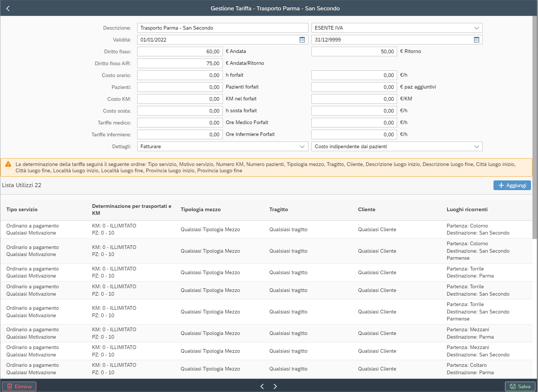This screenshot has width=538, height=392.
Task: Click the Luoghi ricorrenti column header
Action: click(x=467, y=209)
